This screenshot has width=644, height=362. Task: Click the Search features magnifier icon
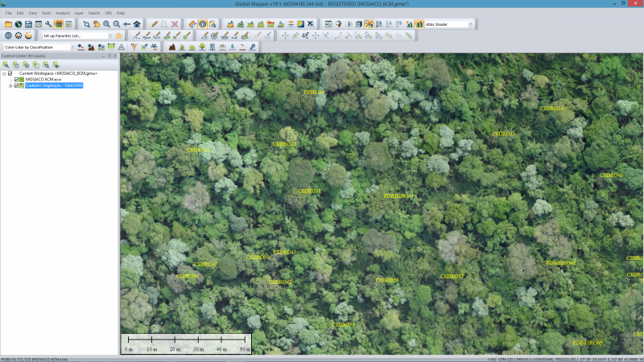click(213, 24)
